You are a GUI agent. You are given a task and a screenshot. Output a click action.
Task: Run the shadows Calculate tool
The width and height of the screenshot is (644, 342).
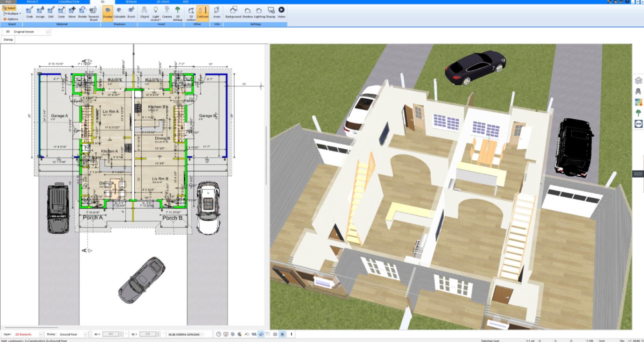click(x=119, y=12)
